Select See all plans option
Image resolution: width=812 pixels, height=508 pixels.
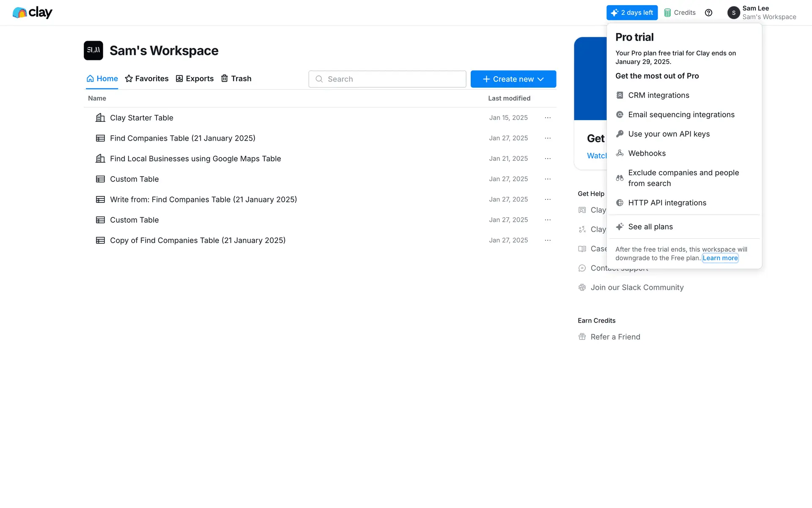pyautogui.click(x=650, y=227)
